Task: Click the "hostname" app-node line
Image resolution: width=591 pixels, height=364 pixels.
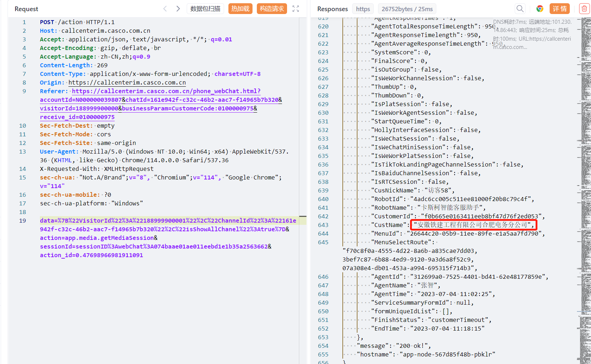Action: 426,354
